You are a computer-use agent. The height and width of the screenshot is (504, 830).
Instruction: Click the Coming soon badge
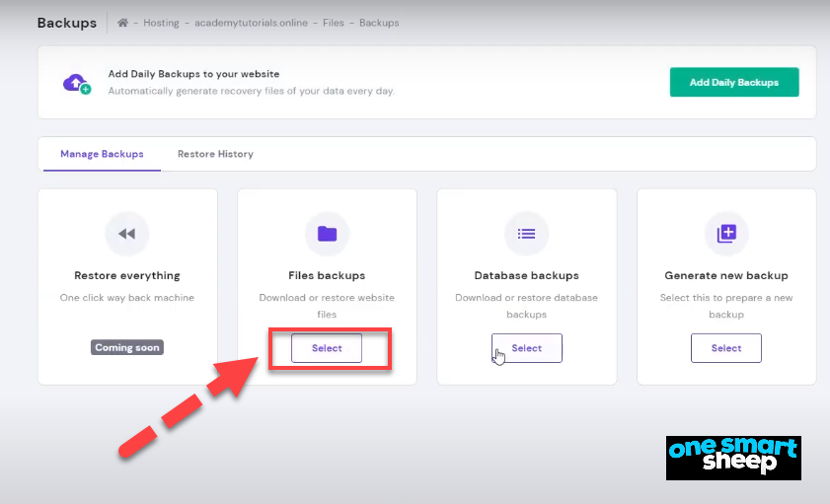(x=127, y=347)
